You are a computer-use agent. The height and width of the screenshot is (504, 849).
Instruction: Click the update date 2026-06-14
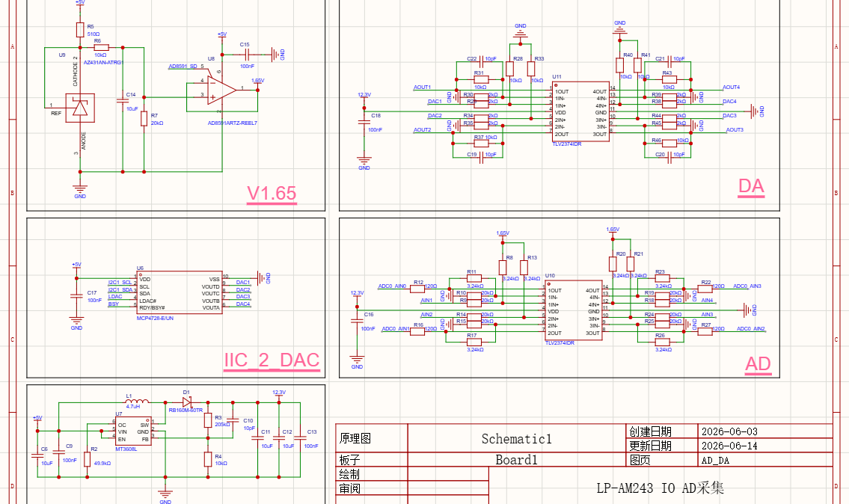[x=729, y=446]
